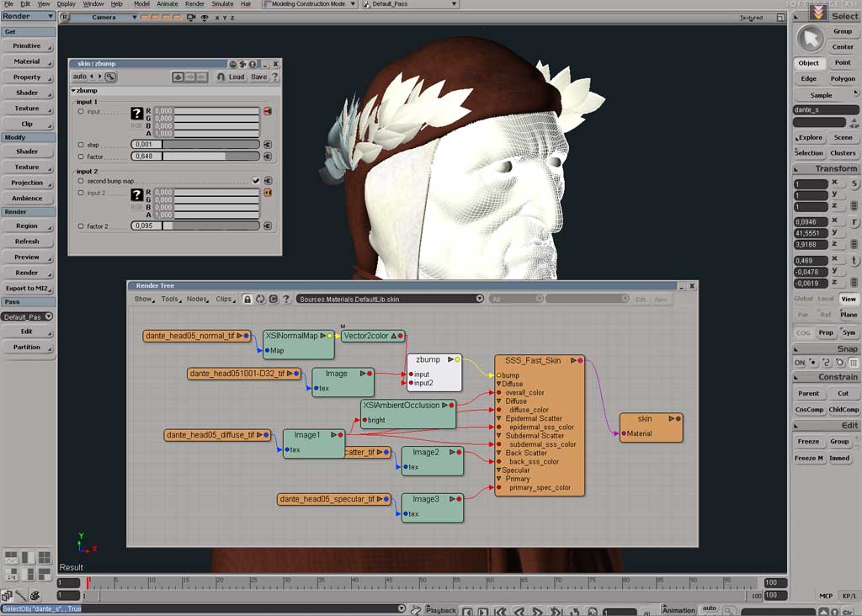Click the eye icon in viewport header
862x616 pixels.
pos(205,18)
